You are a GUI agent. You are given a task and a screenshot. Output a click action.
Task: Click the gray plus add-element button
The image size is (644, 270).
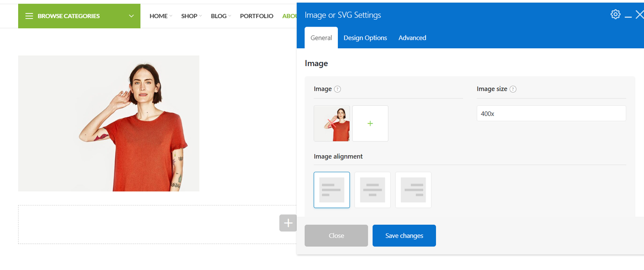point(288,223)
